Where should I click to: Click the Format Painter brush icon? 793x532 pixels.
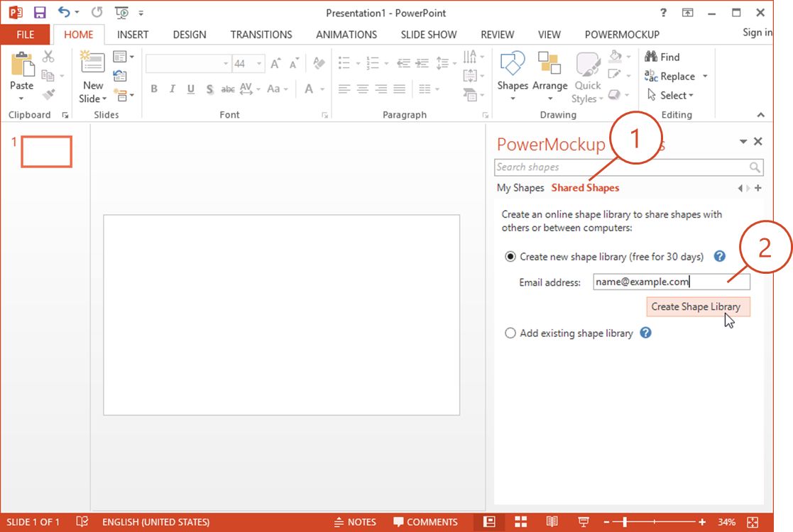(x=48, y=94)
